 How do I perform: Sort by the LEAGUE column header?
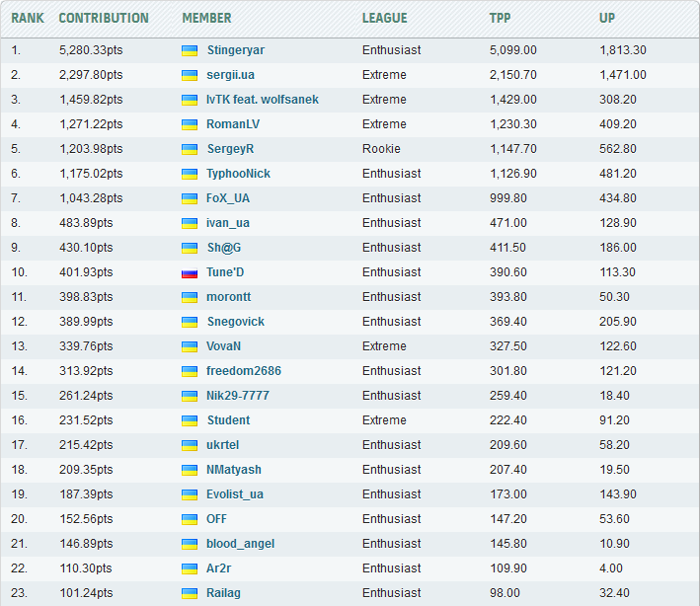[384, 18]
